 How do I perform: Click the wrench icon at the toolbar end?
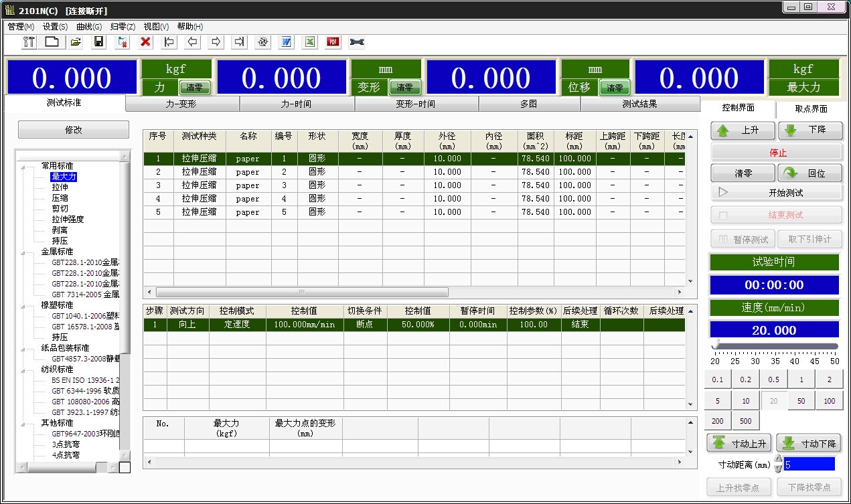pyautogui.click(x=357, y=42)
